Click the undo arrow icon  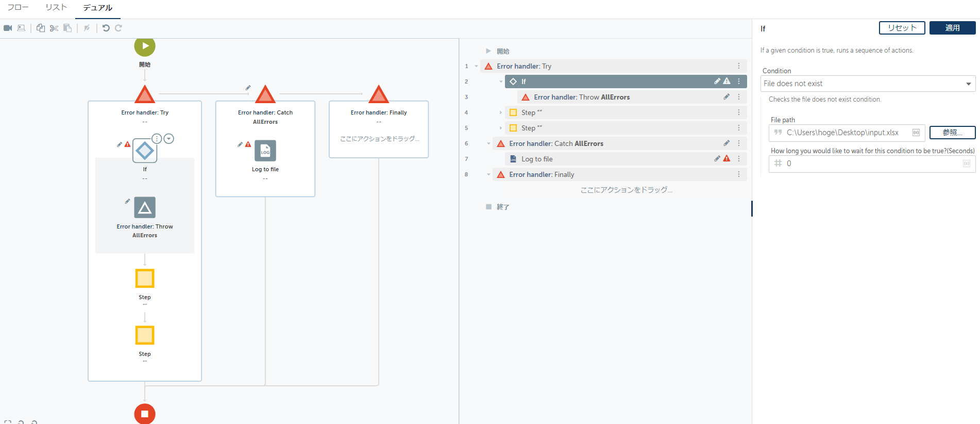(x=106, y=28)
